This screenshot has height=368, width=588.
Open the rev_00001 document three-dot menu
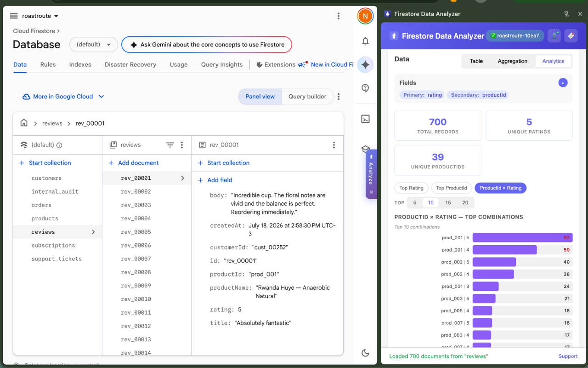pyautogui.click(x=334, y=145)
